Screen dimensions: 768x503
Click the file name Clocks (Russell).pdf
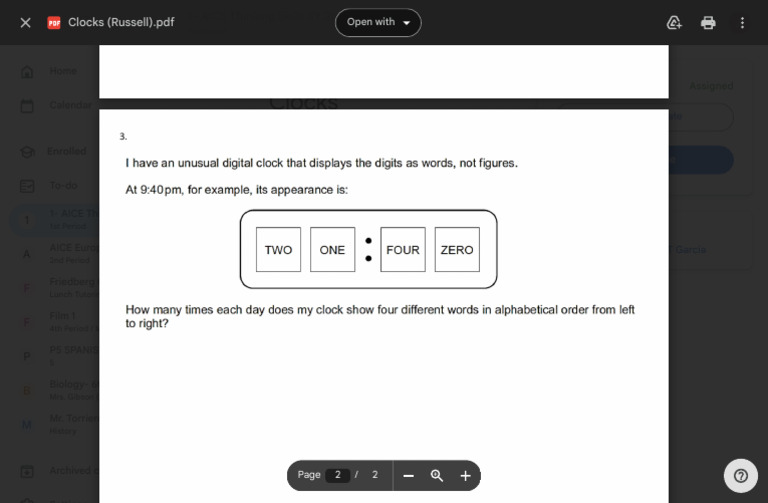point(121,23)
